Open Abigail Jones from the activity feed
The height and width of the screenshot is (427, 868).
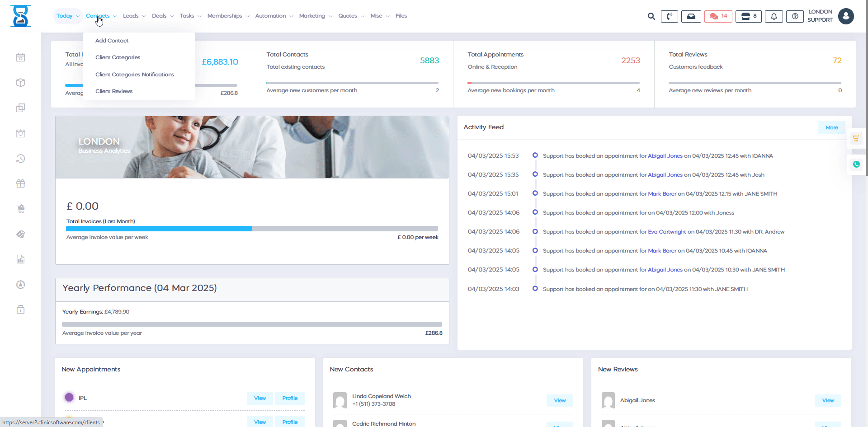tap(665, 155)
